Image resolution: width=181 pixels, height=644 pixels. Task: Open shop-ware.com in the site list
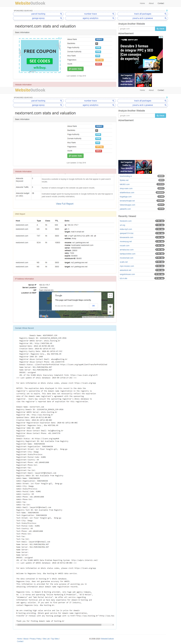click(126, 188)
